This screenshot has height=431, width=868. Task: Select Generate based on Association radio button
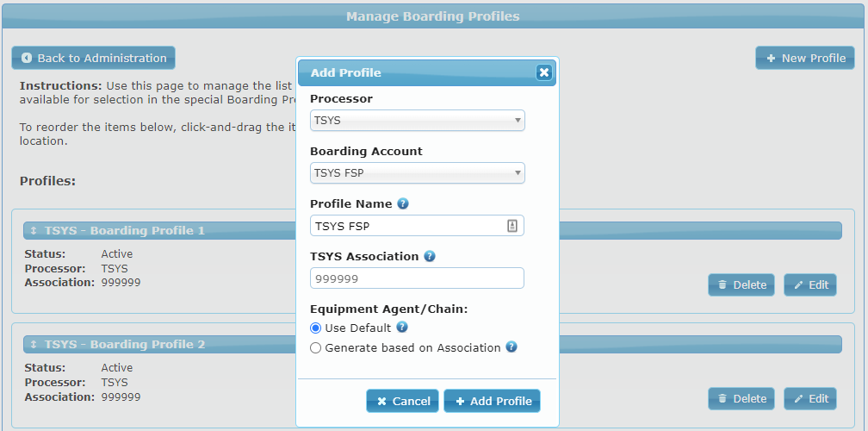(315, 348)
